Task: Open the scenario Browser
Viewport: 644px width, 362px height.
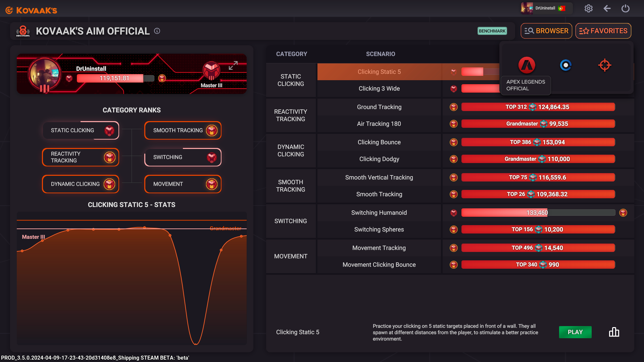Action: click(546, 31)
